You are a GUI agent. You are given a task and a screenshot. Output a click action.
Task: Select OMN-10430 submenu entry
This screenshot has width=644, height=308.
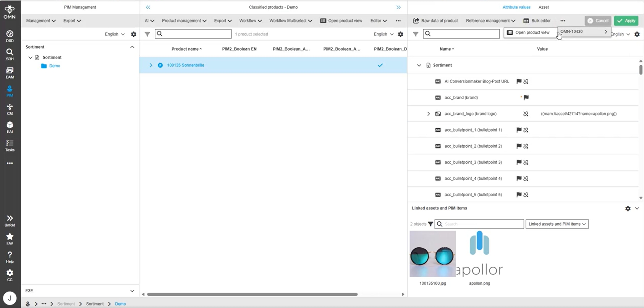click(x=583, y=32)
